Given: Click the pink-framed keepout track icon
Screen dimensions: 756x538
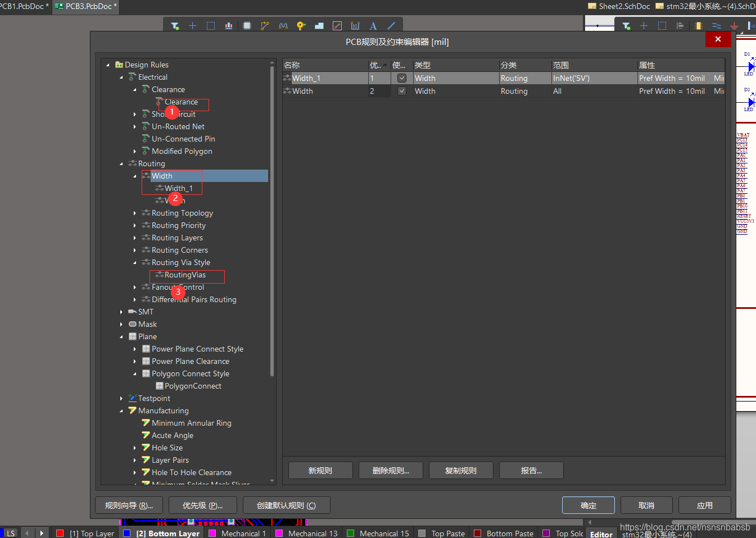Looking at the screenshot, I should coord(337,26).
